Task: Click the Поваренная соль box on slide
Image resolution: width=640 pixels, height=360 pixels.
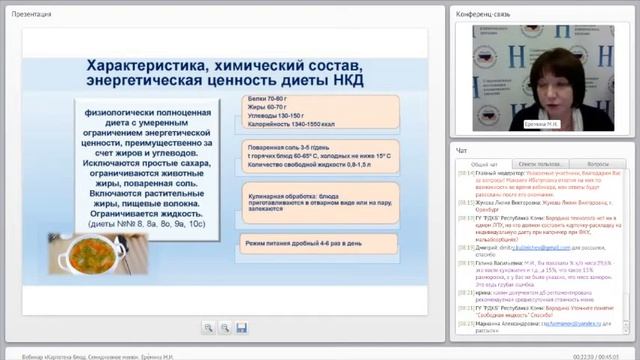Action: tap(320, 156)
